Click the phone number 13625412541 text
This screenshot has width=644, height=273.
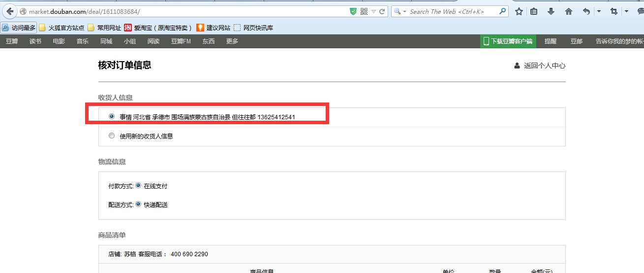tap(276, 117)
